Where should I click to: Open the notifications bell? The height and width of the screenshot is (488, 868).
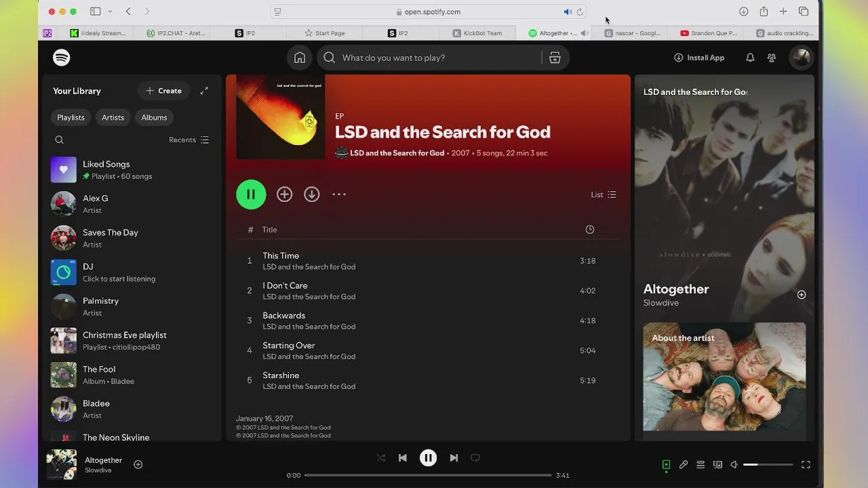click(x=750, y=58)
